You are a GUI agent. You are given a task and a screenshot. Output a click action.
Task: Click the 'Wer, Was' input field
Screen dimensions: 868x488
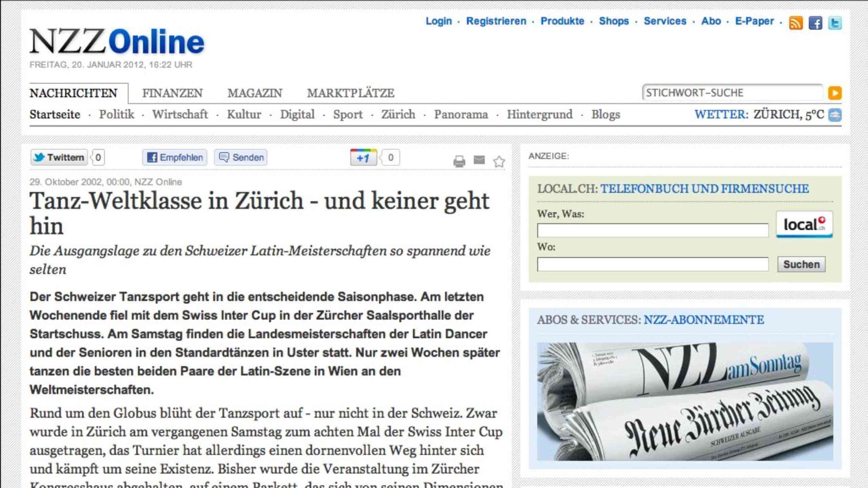click(x=652, y=231)
